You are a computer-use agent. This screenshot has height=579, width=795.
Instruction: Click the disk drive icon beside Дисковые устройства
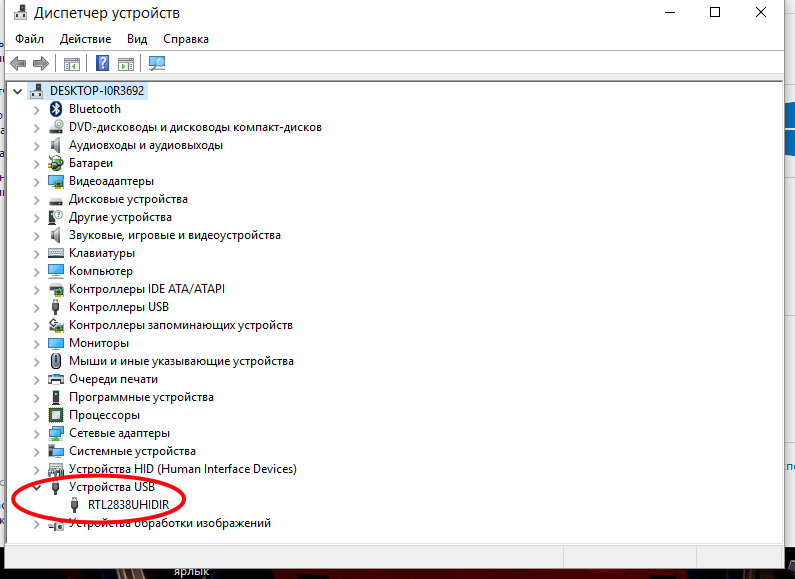(56, 200)
